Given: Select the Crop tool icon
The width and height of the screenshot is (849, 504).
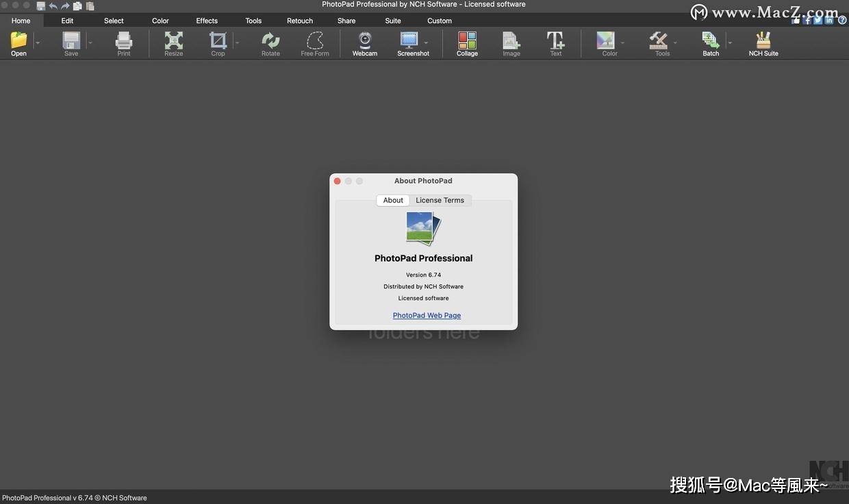Looking at the screenshot, I should point(218,40).
